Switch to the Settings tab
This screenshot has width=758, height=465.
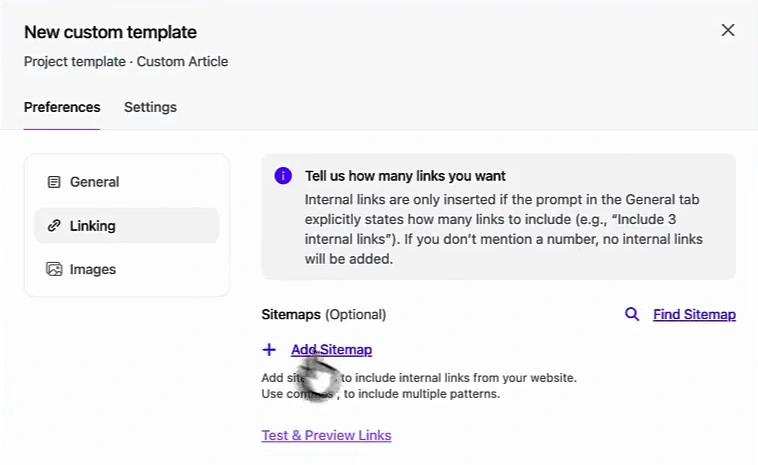pos(150,107)
